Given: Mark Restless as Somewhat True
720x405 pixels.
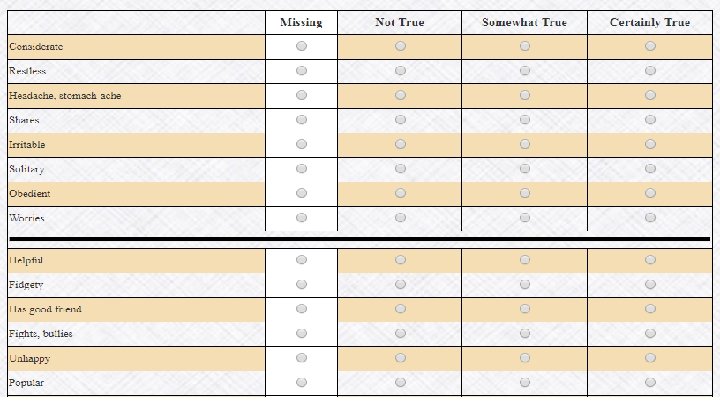Looking at the screenshot, I should click(525, 70).
